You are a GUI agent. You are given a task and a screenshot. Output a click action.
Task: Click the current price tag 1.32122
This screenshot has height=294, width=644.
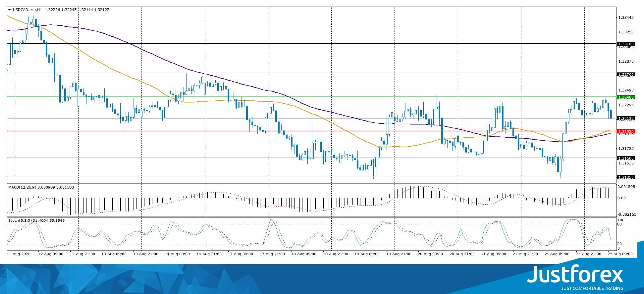(626, 118)
